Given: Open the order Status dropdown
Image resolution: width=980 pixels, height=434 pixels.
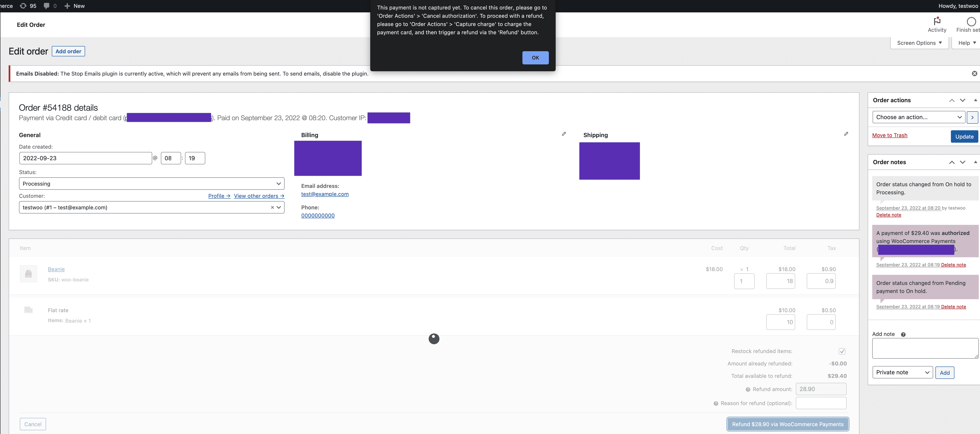Looking at the screenshot, I should coord(151,183).
